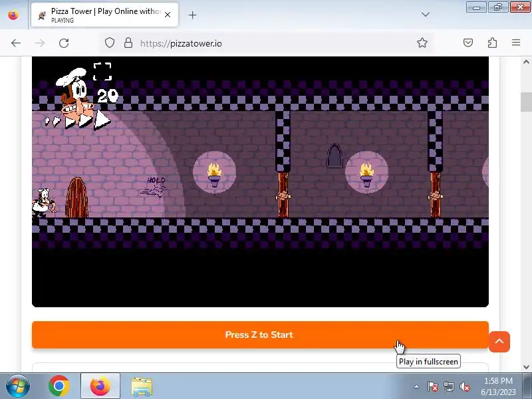Bookmark this page with the star icon
Screen dimensions: 532x399
click(422, 43)
